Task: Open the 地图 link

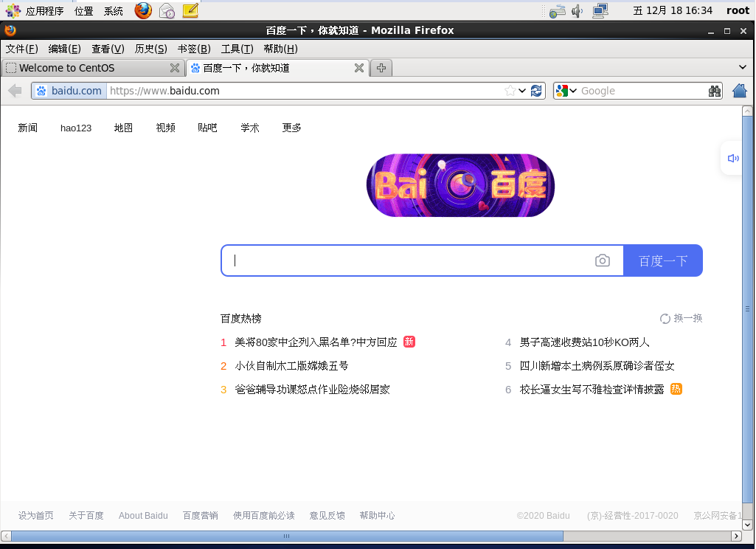Action: pyautogui.click(x=123, y=128)
